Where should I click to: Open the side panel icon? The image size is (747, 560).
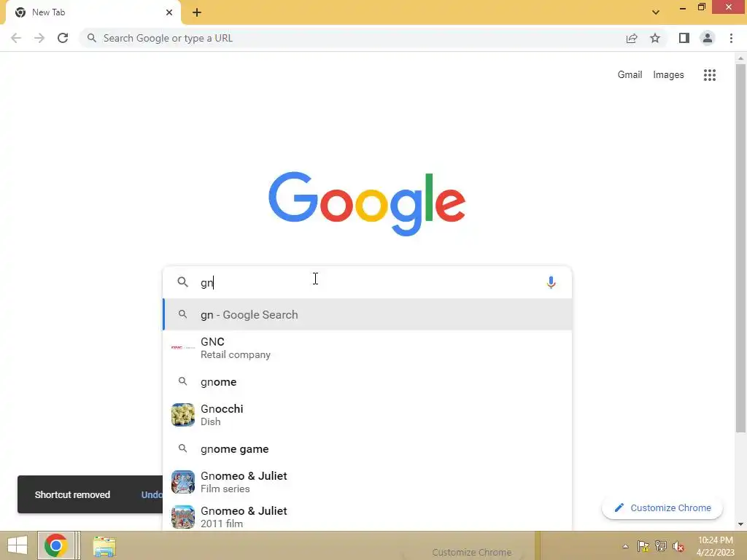coord(684,38)
